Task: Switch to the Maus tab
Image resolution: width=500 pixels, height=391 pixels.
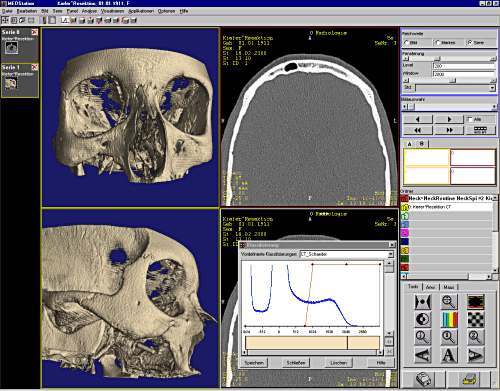Action: coord(449,287)
